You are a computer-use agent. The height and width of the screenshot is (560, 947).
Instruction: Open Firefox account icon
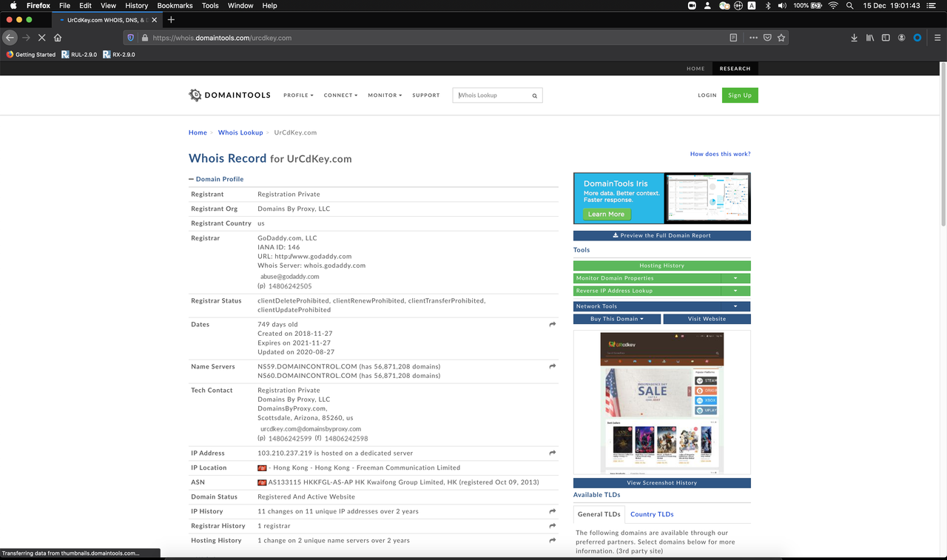pos(901,38)
